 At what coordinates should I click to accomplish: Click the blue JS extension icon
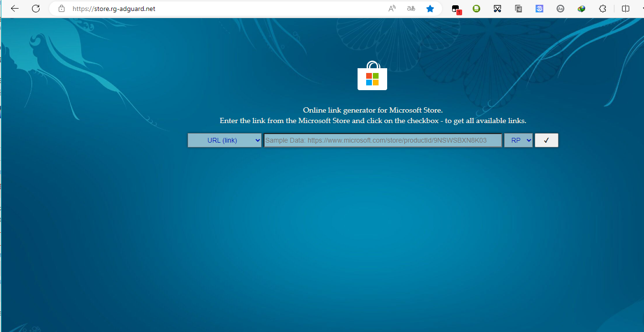coord(539,9)
